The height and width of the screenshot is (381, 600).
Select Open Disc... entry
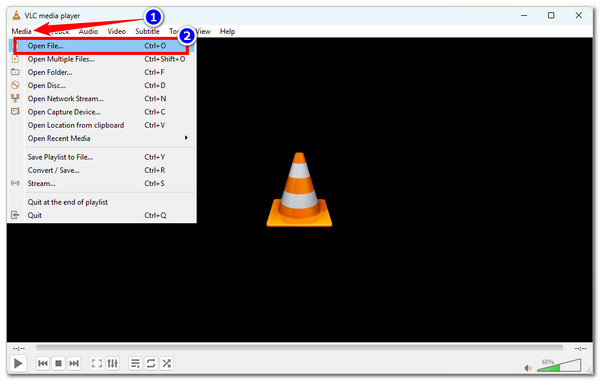101,85
